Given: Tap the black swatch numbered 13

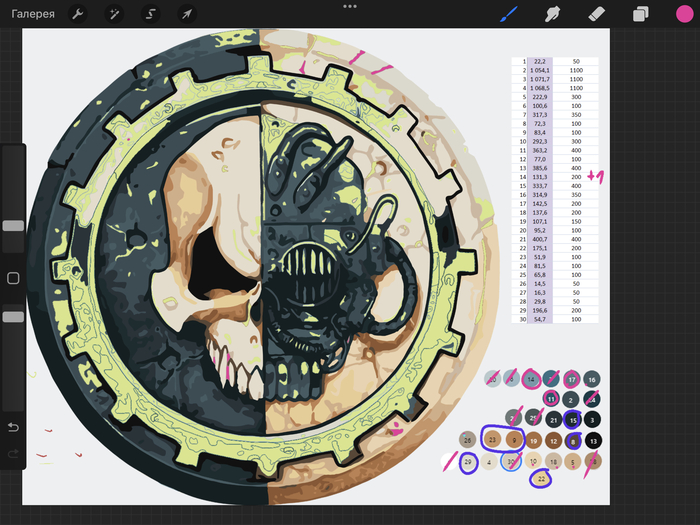Looking at the screenshot, I should (x=593, y=440).
